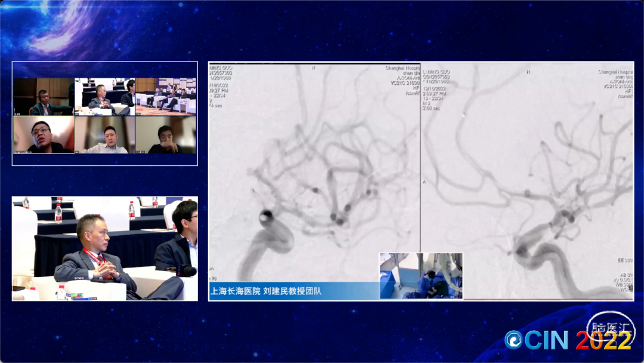
Task: Select the conference room tile in the participant grid
Action: coord(166,97)
